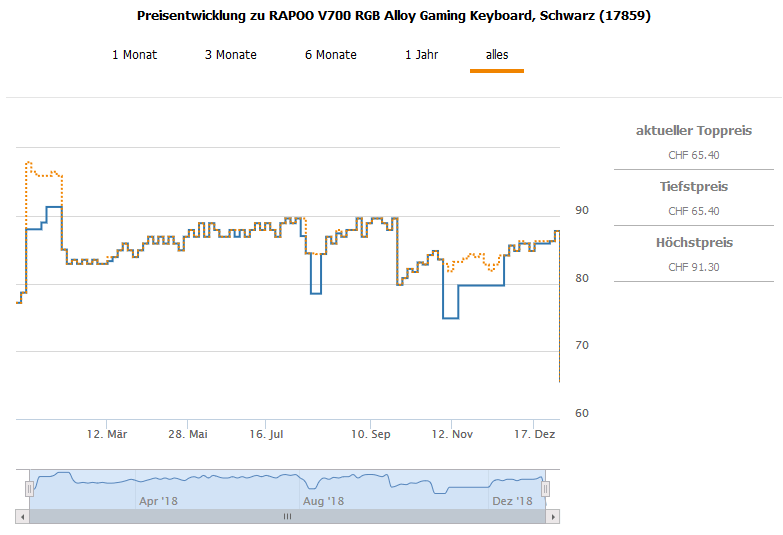Click the Dez '18 label in navigator
Viewport: 783px width, 535px height.
(513, 501)
